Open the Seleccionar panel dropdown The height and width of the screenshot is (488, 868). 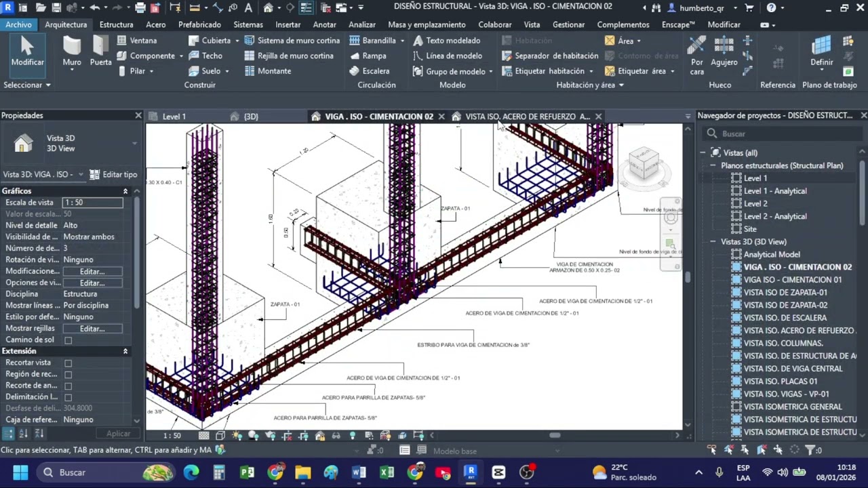[x=27, y=85]
